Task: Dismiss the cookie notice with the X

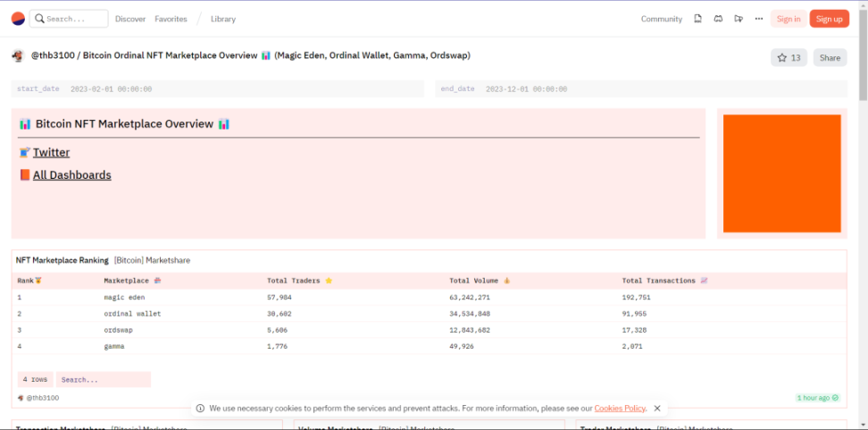Action: pos(657,409)
